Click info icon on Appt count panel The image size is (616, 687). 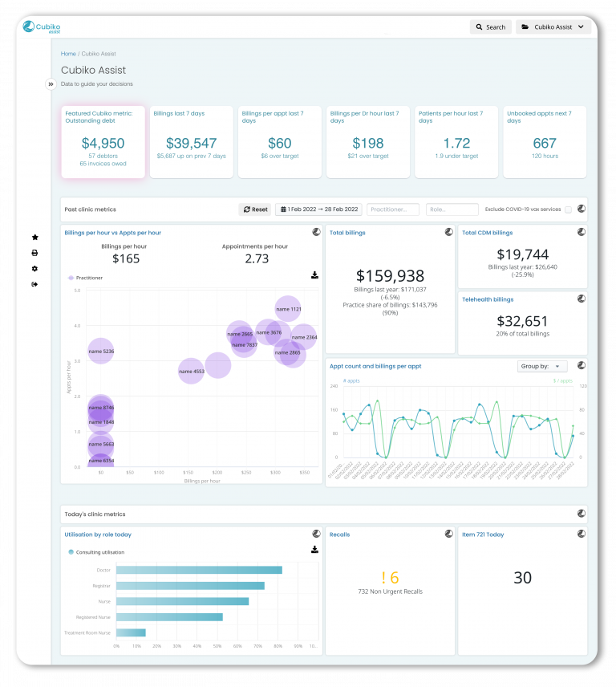pos(582,365)
